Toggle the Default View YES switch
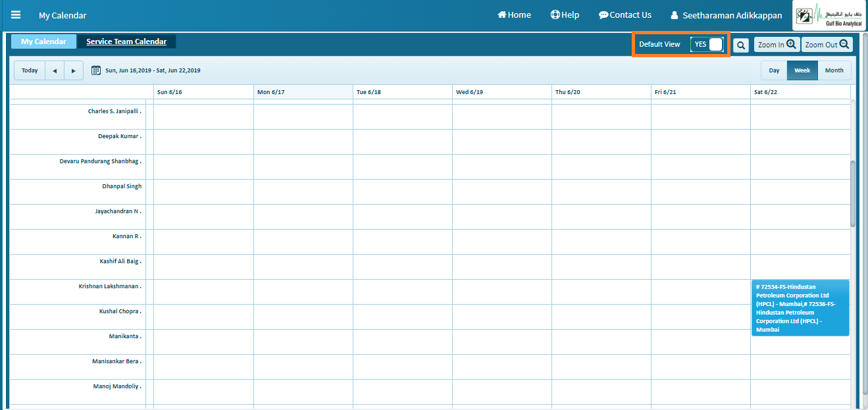868x410 pixels. coord(707,44)
